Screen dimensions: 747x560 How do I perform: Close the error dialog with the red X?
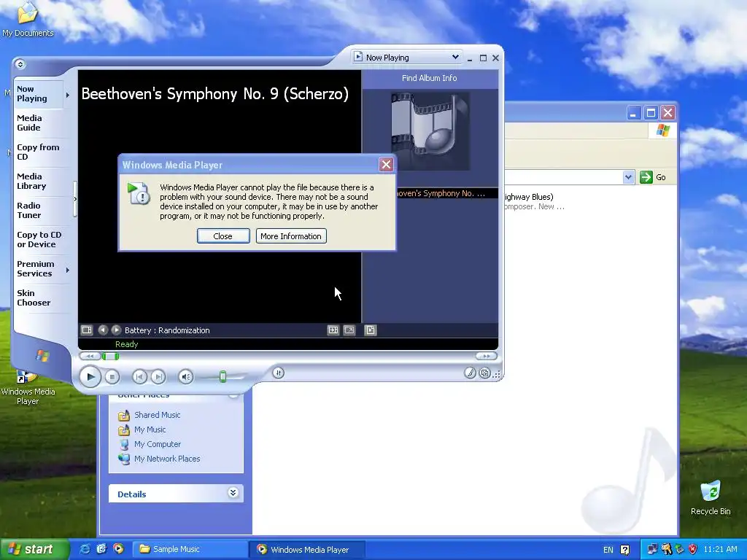point(386,165)
